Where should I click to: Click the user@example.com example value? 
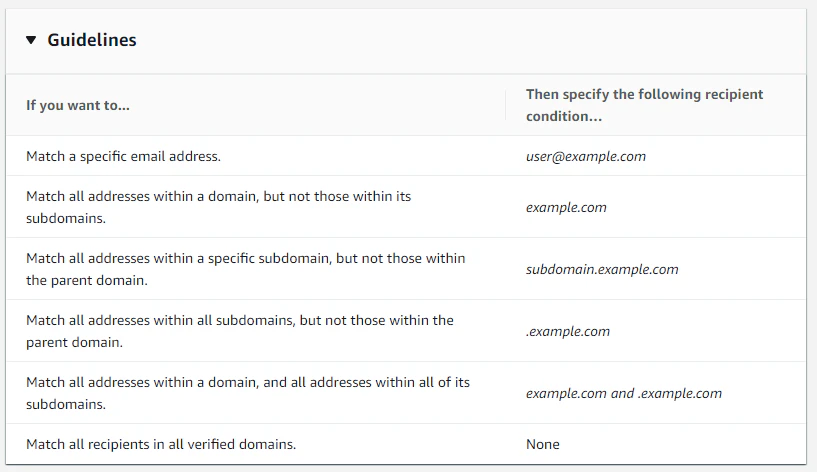(x=586, y=156)
